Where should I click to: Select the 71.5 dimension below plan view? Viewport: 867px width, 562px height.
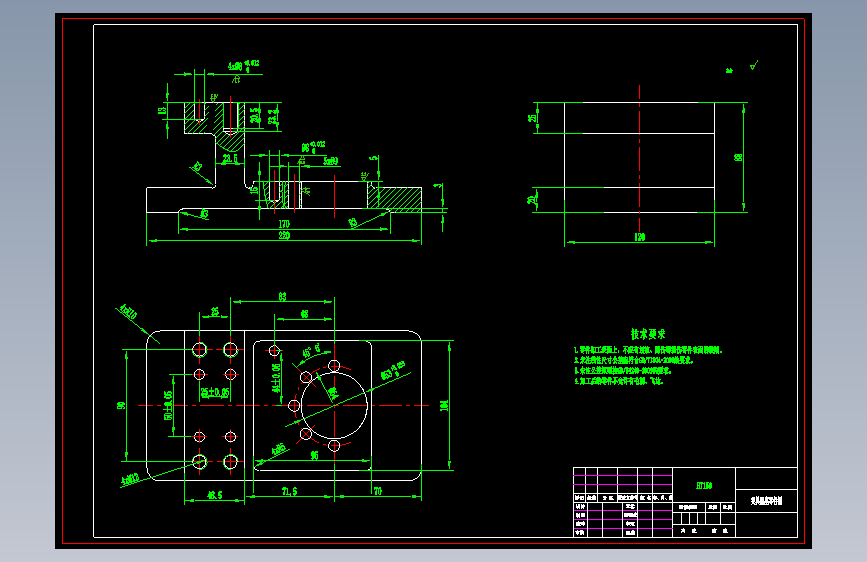(x=289, y=491)
